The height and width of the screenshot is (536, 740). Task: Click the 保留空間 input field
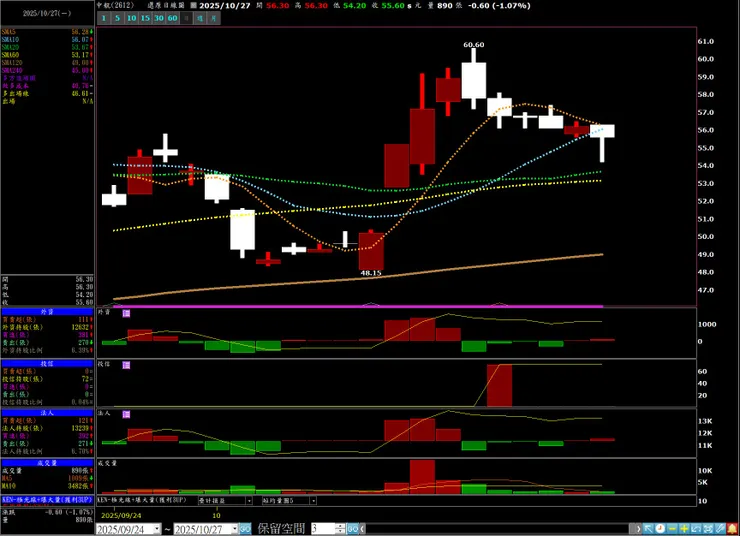[x=323, y=529]
